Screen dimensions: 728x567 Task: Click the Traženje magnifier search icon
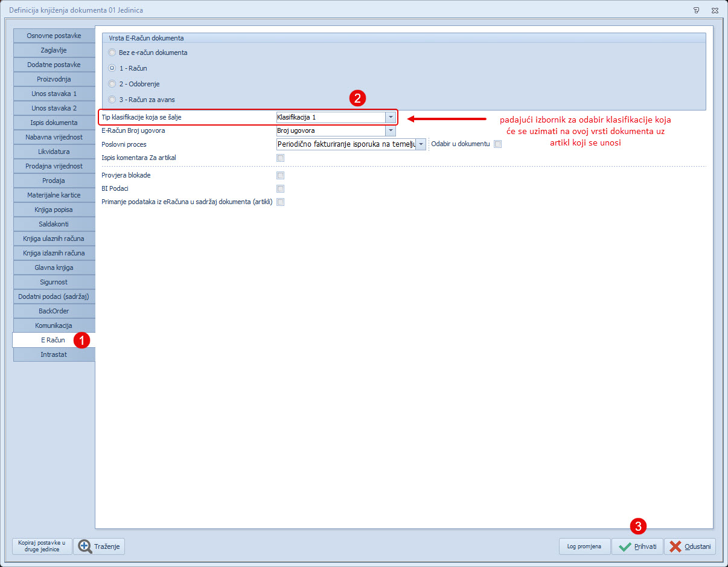[x=85, y=546]
